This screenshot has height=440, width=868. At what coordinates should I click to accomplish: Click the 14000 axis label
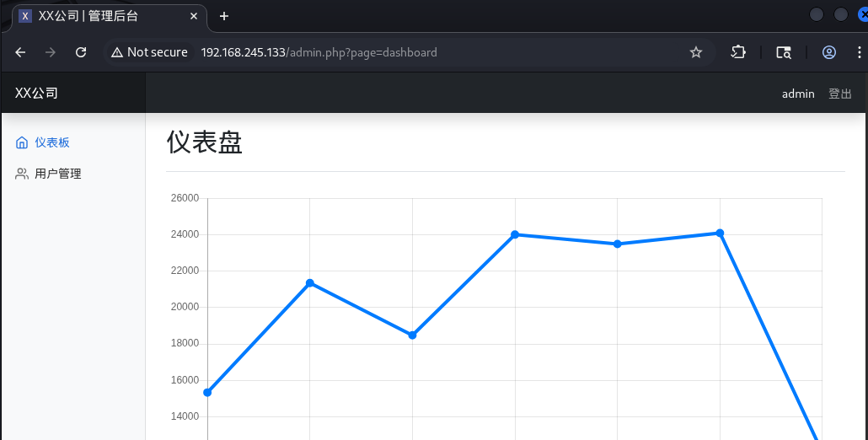pyautogui.click(x=185, y=416)
